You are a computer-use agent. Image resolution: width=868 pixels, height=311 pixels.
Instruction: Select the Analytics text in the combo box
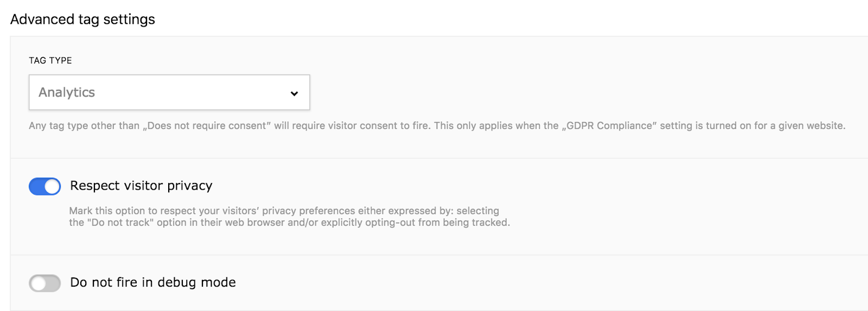67,93
